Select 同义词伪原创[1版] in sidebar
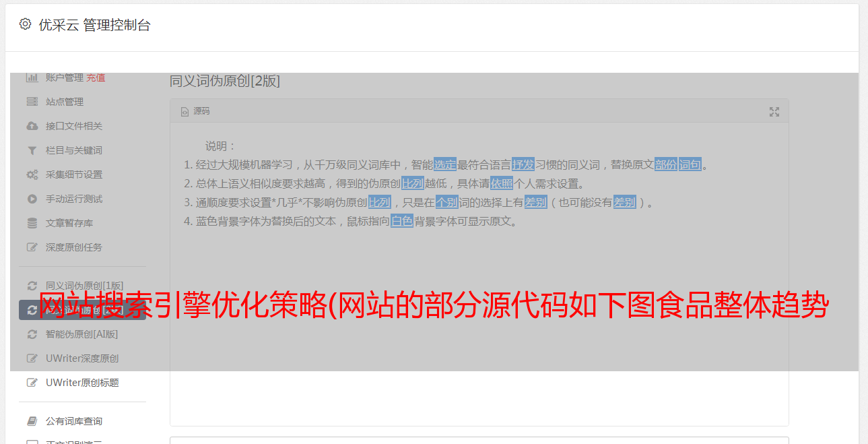The height and width of the screenshot is (444, 868). [x=84, y=286]
